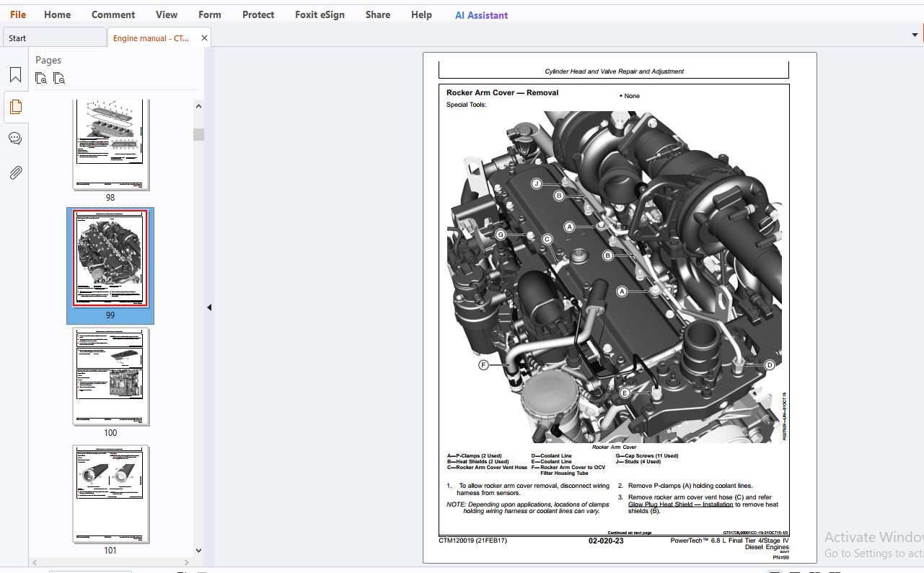The width and height of the screenshot is (924, 573).
Task: Select the page 98 thumbnail
Action: click(x=110, y=144)
